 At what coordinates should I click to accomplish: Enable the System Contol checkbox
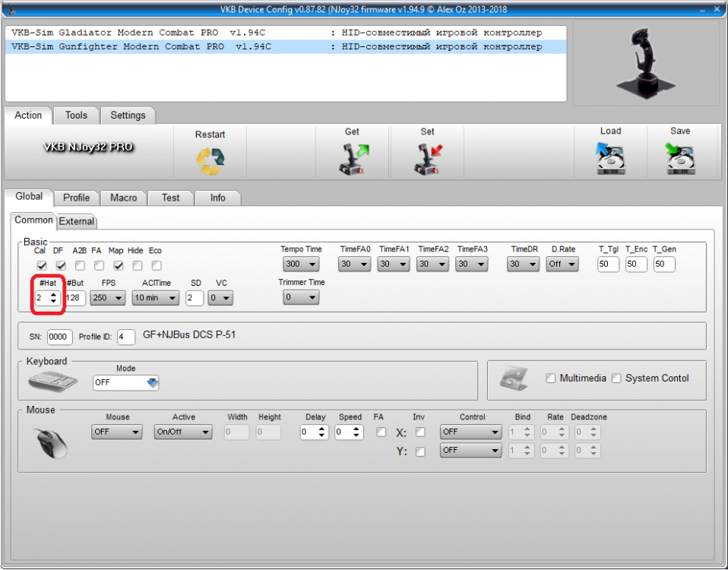tap(616, 378)
